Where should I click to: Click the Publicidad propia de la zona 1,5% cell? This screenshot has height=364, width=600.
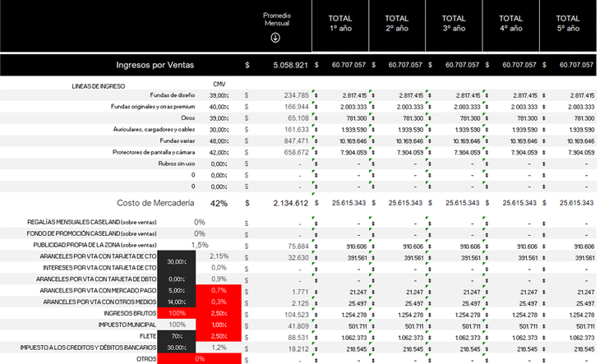coord(200,245)
